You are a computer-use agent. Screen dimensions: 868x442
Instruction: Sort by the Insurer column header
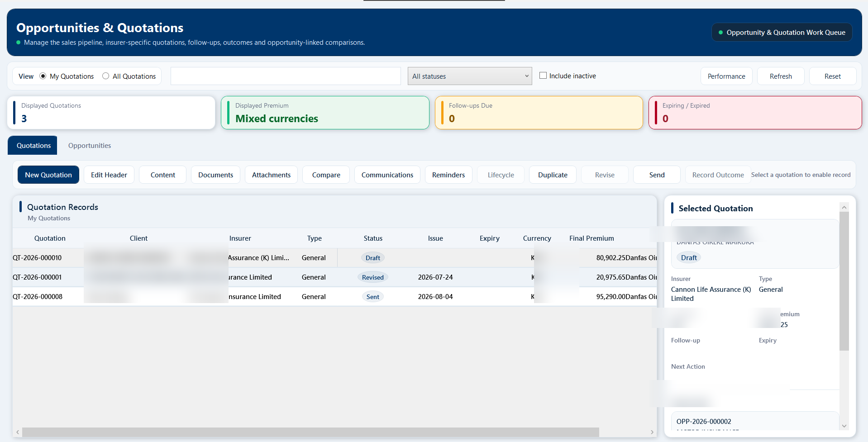(x=240, y=238)
